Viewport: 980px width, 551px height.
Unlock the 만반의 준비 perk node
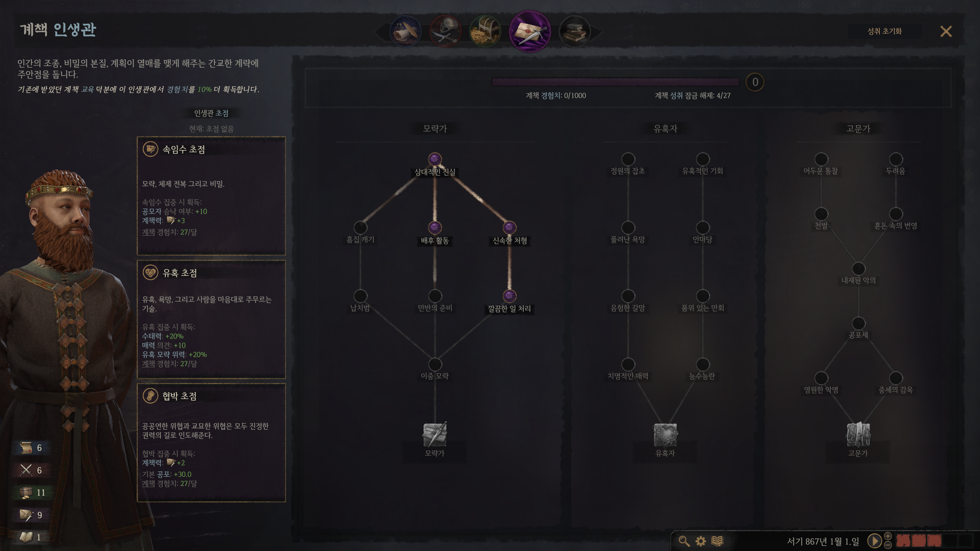click(x=435, y=296)
